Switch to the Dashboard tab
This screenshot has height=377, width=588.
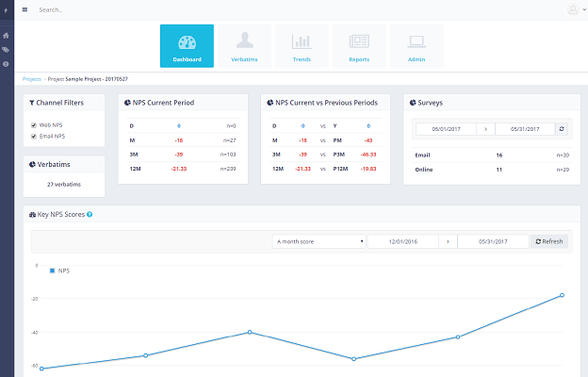[187, 46]
